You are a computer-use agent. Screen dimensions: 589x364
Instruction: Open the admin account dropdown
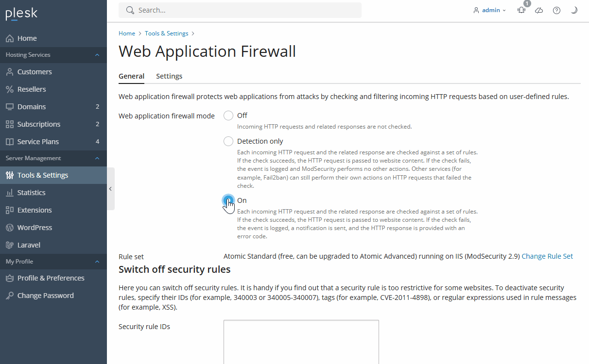click(x=490, y=10)
